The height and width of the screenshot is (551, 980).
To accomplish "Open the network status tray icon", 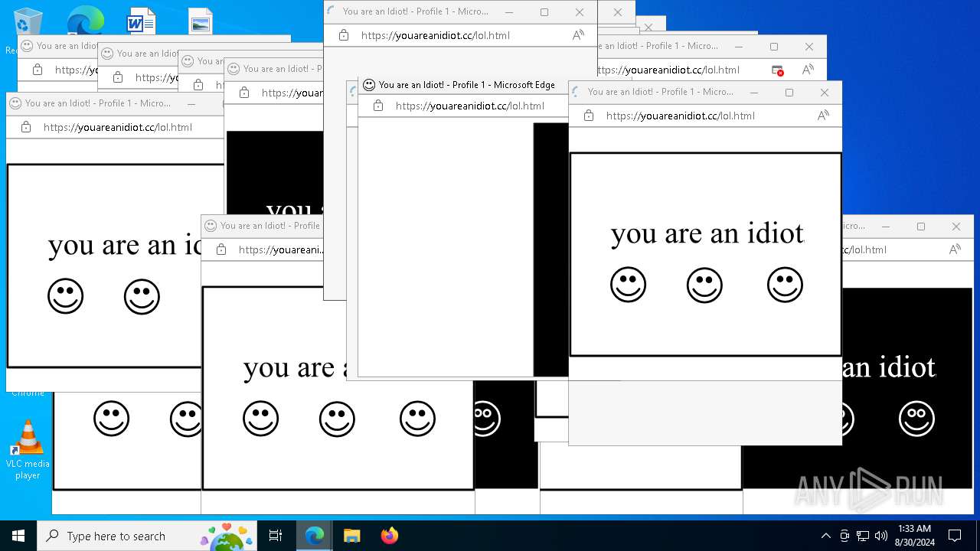I will coord(863,536).
